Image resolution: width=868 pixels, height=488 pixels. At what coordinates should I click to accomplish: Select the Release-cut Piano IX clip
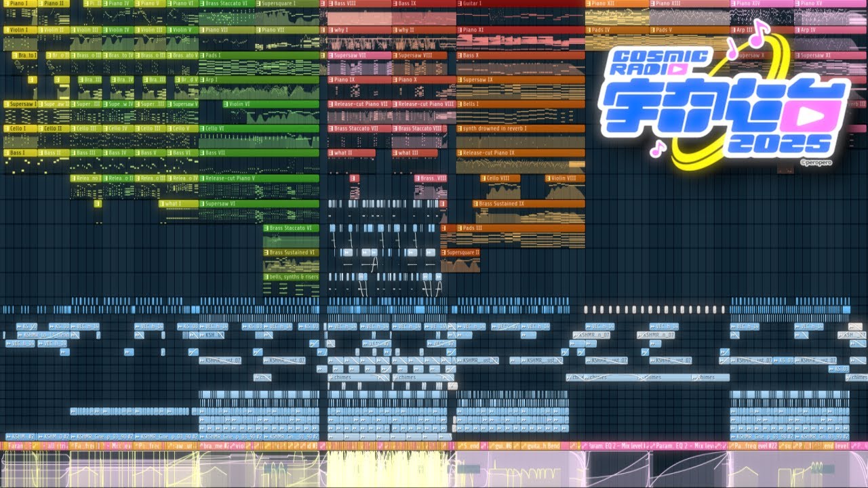click(x=520, y=153)
